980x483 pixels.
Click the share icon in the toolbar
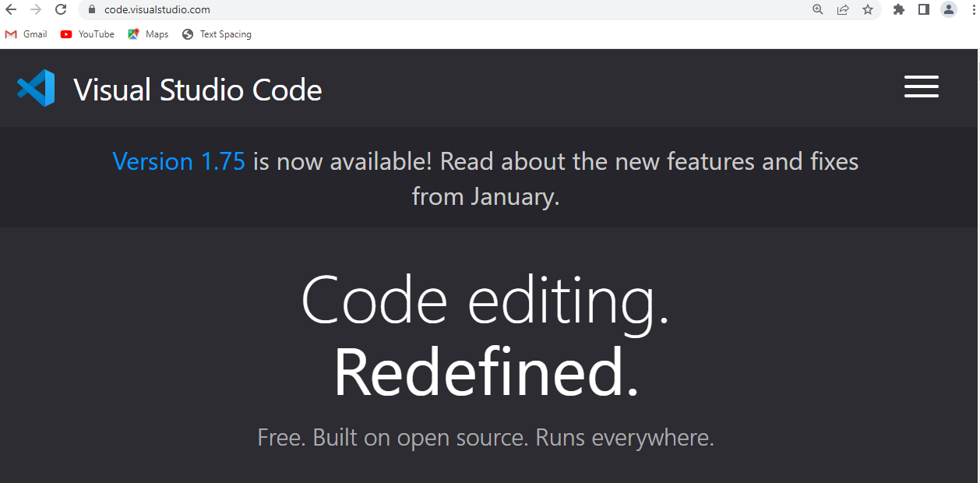[843, 9]
